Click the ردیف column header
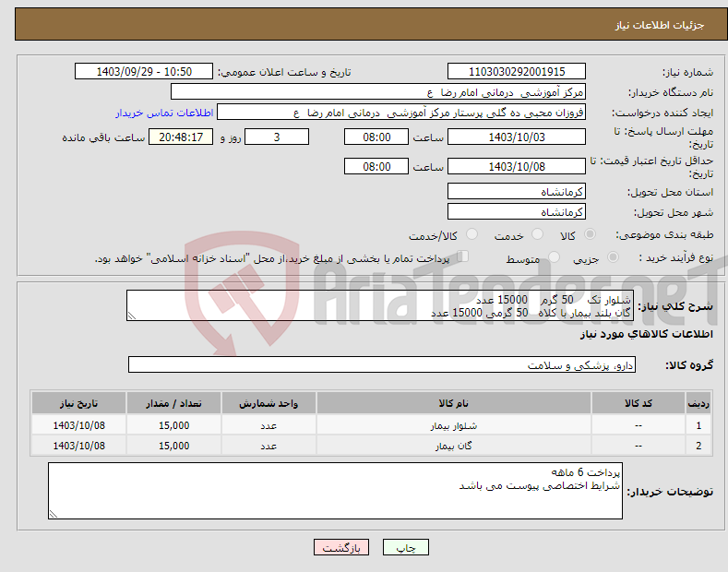The image size is (728, 572). click(698, 403)
